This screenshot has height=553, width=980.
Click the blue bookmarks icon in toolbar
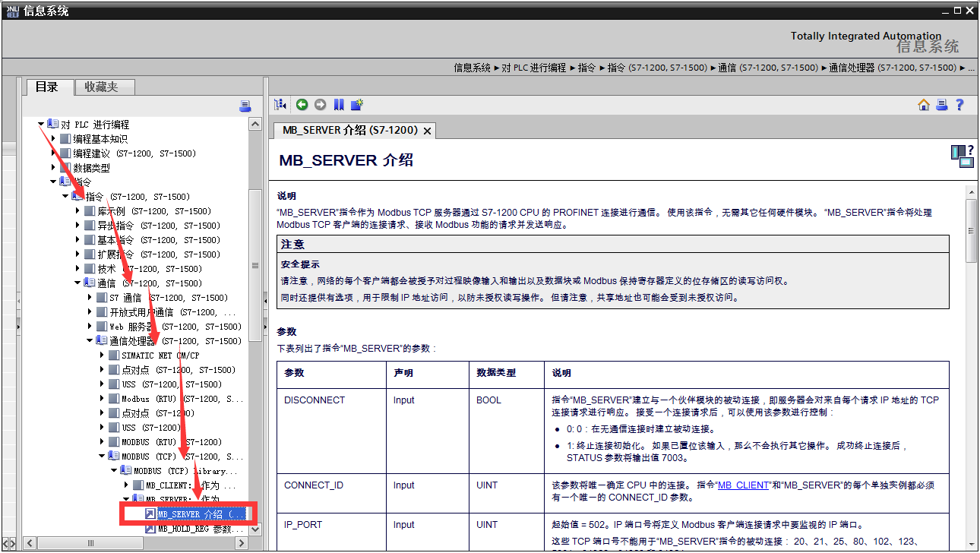339,105
